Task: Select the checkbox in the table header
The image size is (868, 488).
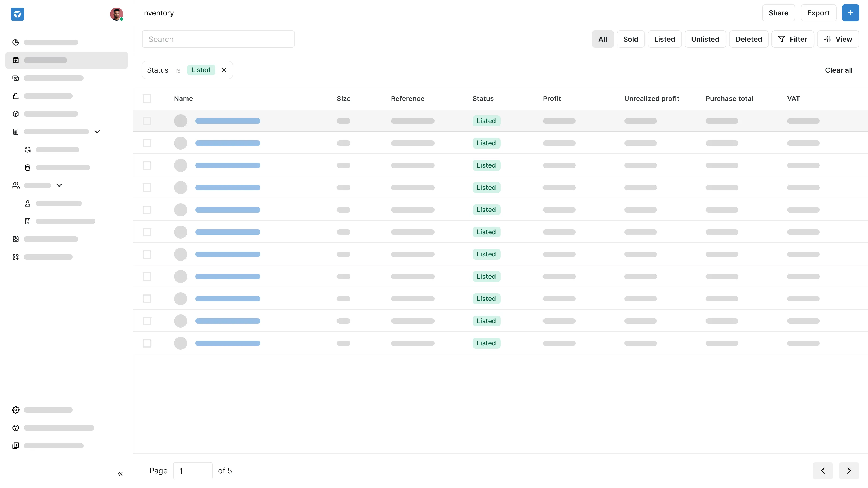Action: [147, 98]
